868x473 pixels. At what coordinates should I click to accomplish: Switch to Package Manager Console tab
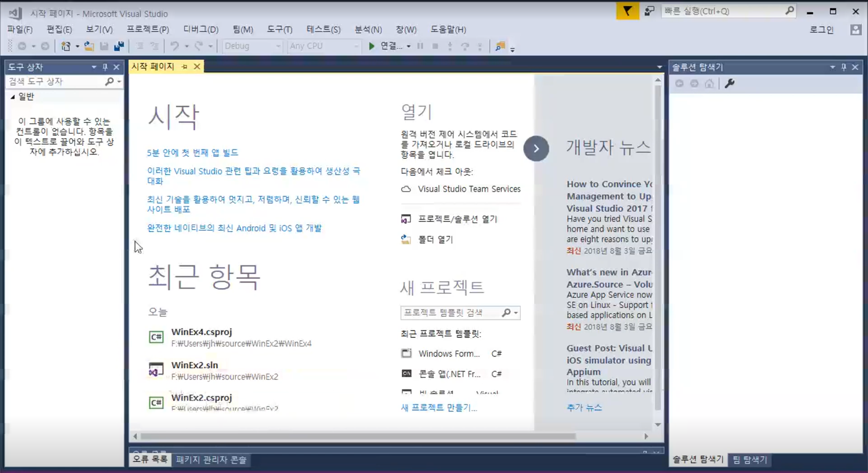[x=211, y=460]
